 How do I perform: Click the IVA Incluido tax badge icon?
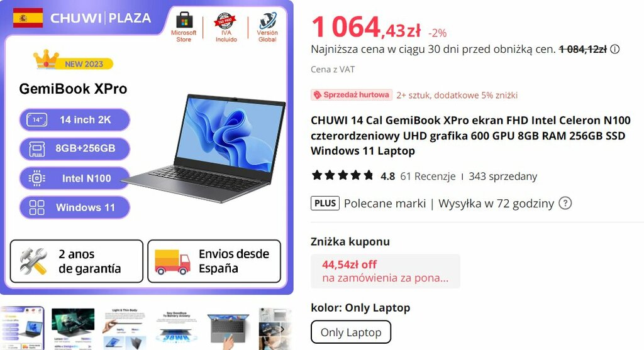225,21
